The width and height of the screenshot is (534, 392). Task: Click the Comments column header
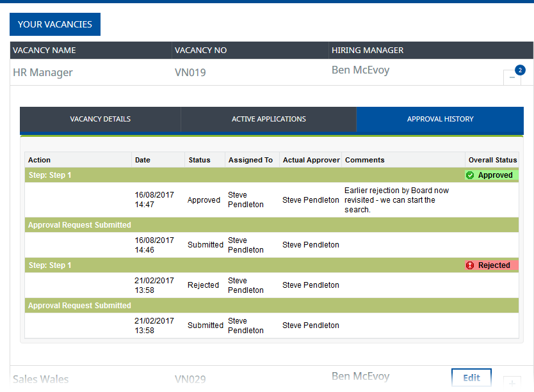pos(364,160)
